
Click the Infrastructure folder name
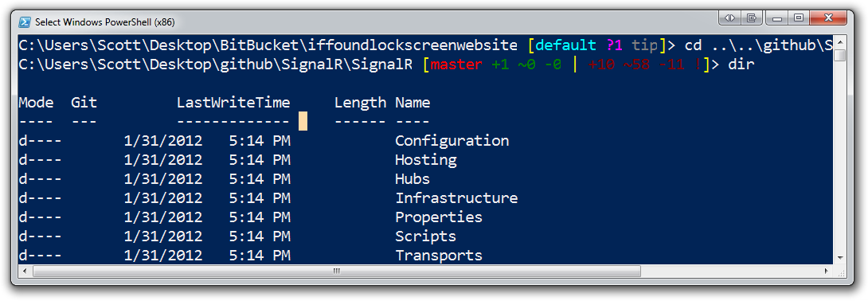pos(456,198)
